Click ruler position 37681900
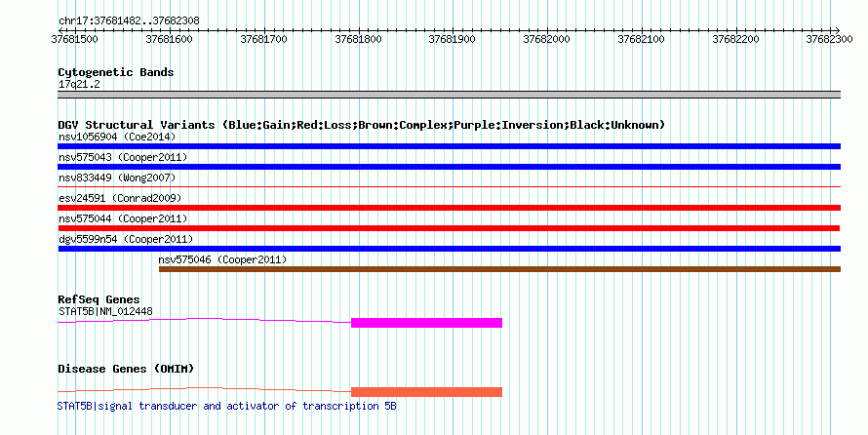 [x=453, y=39]
